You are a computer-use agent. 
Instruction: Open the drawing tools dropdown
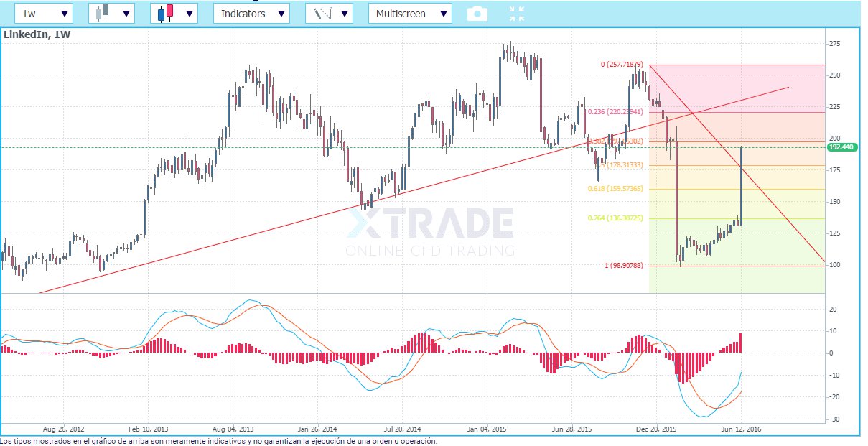[329, 13]
